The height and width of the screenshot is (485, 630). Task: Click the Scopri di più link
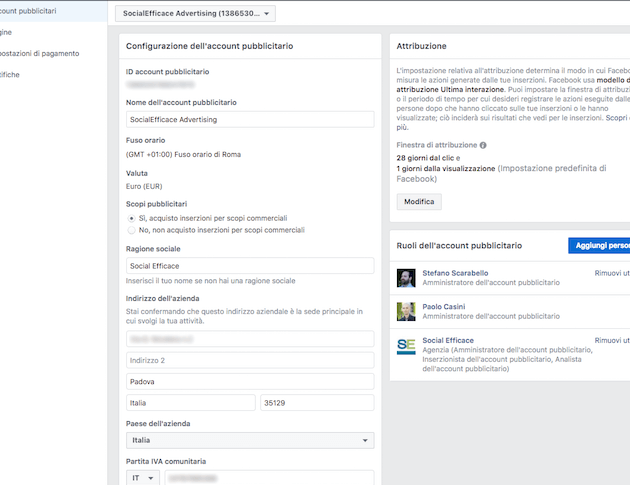tap(618, 118)
